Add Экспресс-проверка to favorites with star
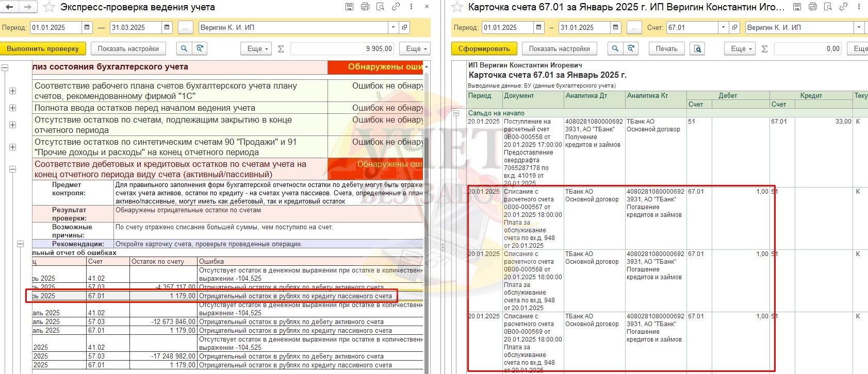Viewport: 868px width, 374px height. (49, 7)
